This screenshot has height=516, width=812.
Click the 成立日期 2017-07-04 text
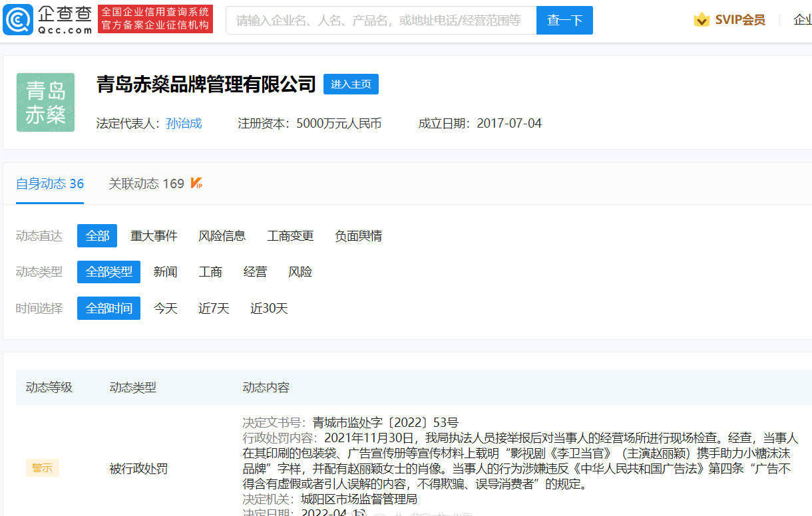(x=480, y=123)
